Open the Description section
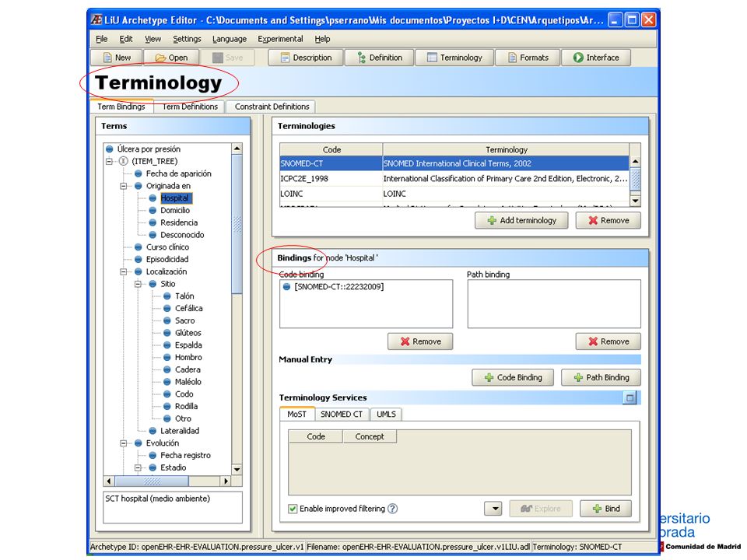Screen dimensions: 747x560 307,58
